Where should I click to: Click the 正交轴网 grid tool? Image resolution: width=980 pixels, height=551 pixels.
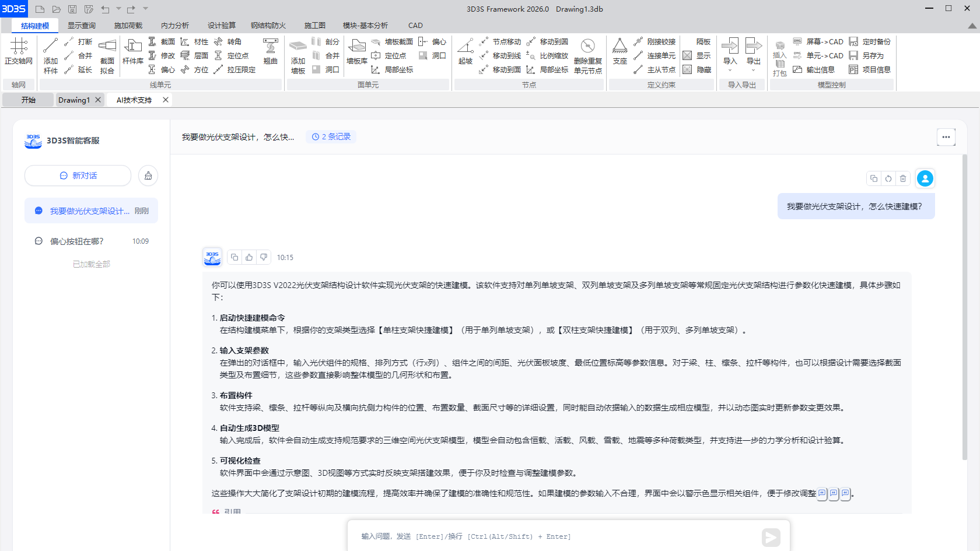tap(19, 51)
